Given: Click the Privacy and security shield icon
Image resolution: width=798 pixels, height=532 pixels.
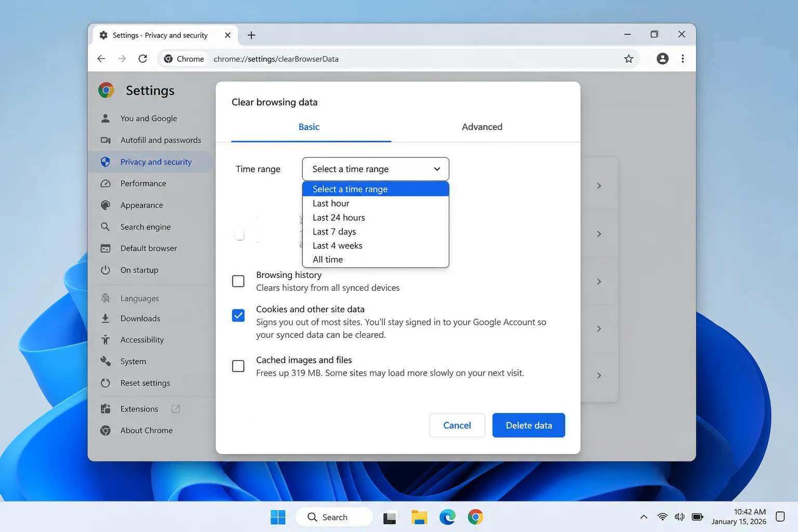Looking at the screenshot, I should coord(105,162).
